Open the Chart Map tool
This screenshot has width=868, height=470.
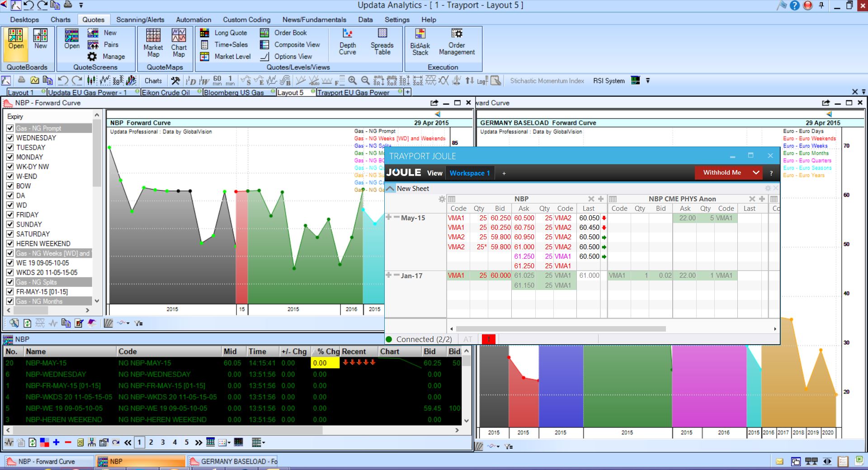179,43
